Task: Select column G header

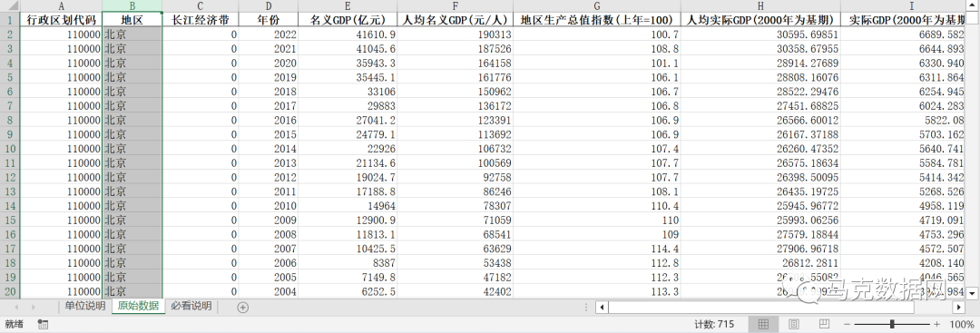Action: (x=597, y=5)
